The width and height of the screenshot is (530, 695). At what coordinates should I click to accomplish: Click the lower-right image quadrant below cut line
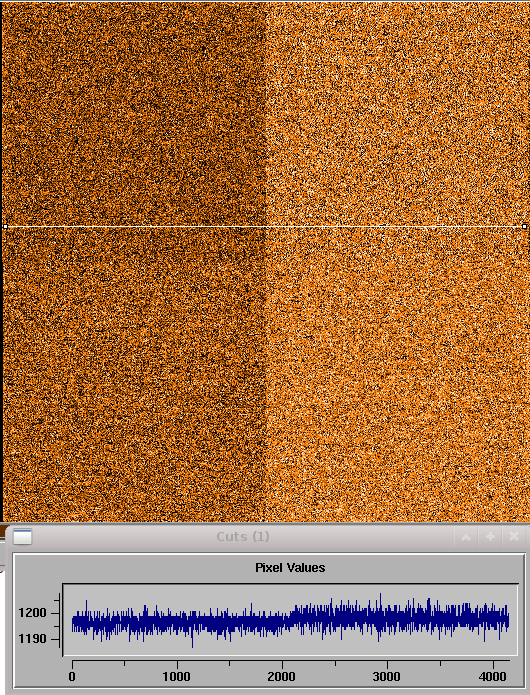398,375
